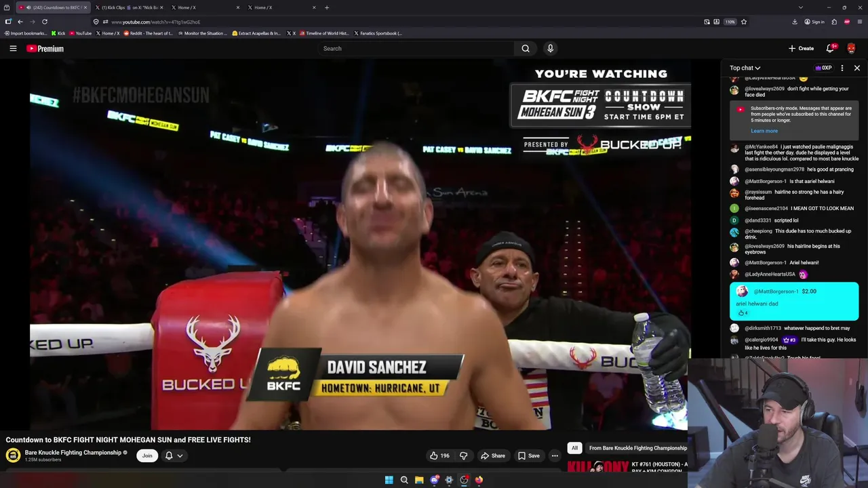The height and width of the screenshot is (488, 868).
Task: Click the YouTube search magnifier button
Action: click(x=526, y=48)
